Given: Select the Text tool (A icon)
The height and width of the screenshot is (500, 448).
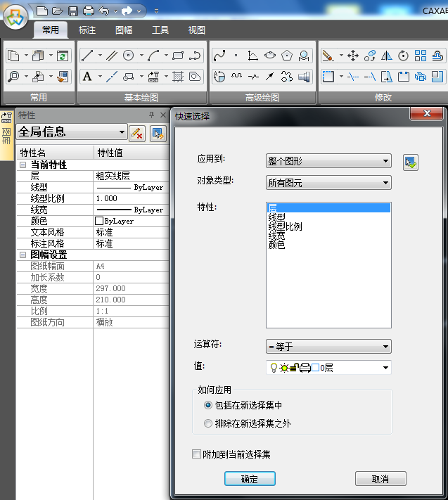Looking at the screenshot, I should [87, 77].
